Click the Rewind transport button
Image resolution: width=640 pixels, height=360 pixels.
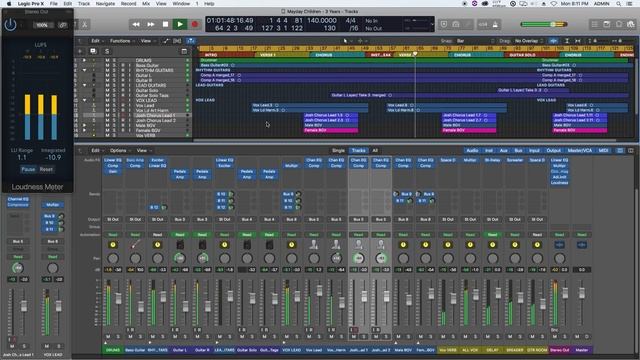[x=136, y=24]
